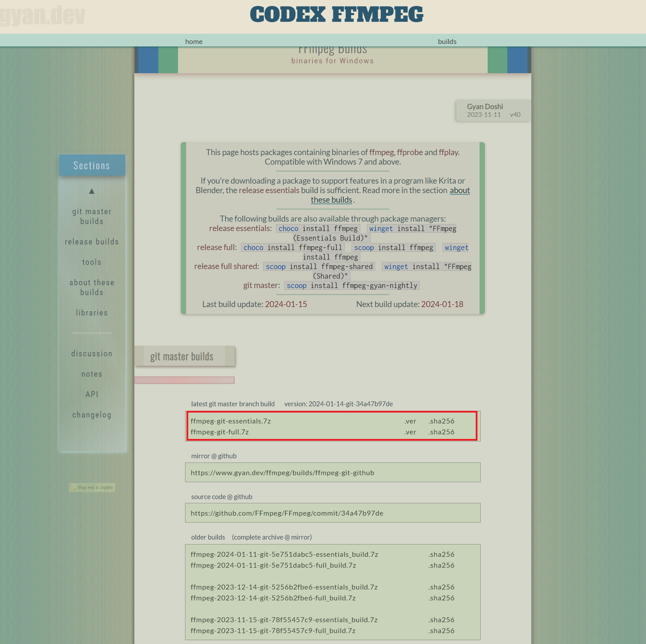Click 'choco install ffmpeg' command text
This screenshot has height=644, width=646.
coord(318,229)
